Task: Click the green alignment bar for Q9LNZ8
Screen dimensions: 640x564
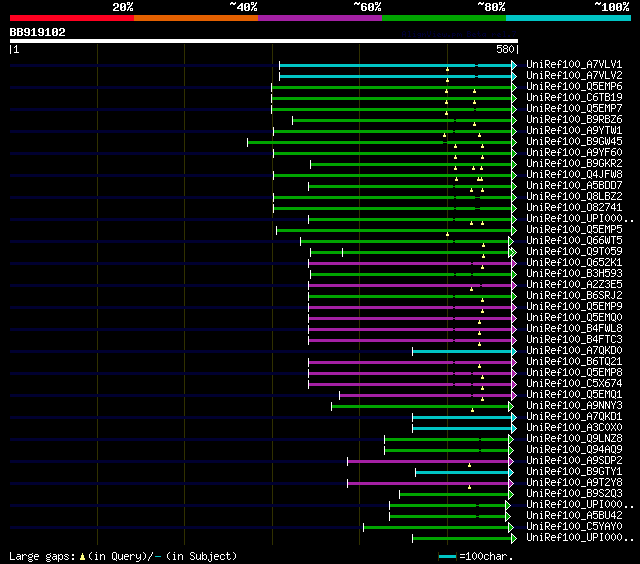Action: click(x=447, y=440)
